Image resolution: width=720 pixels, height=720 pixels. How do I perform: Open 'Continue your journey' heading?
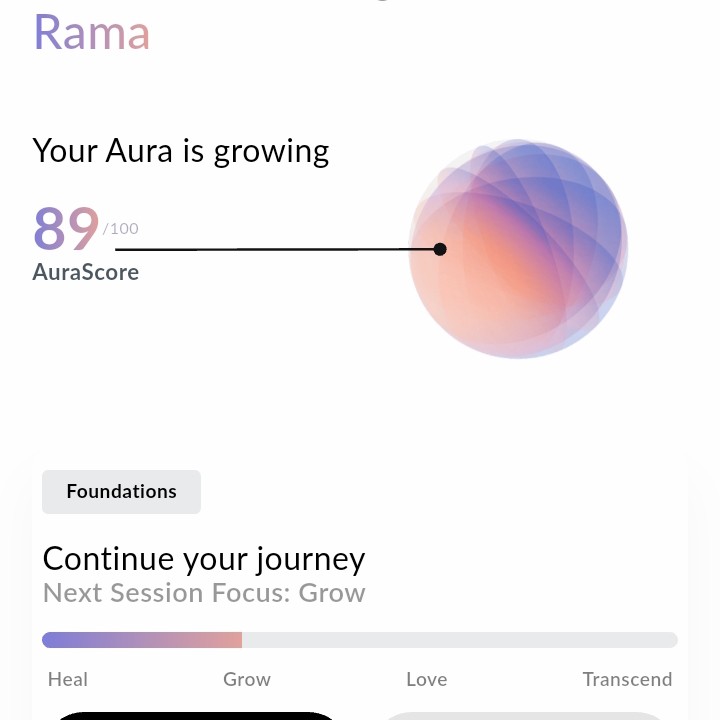pyautogui.click(x=204, y=558)
